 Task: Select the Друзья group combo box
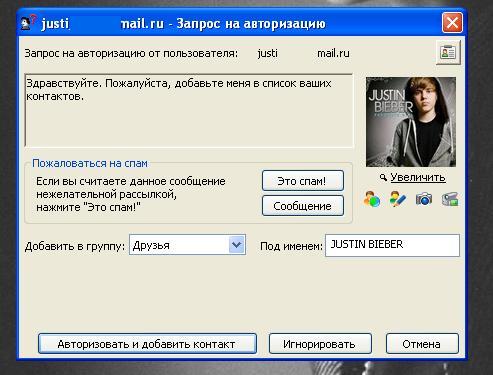click(187, 245)
